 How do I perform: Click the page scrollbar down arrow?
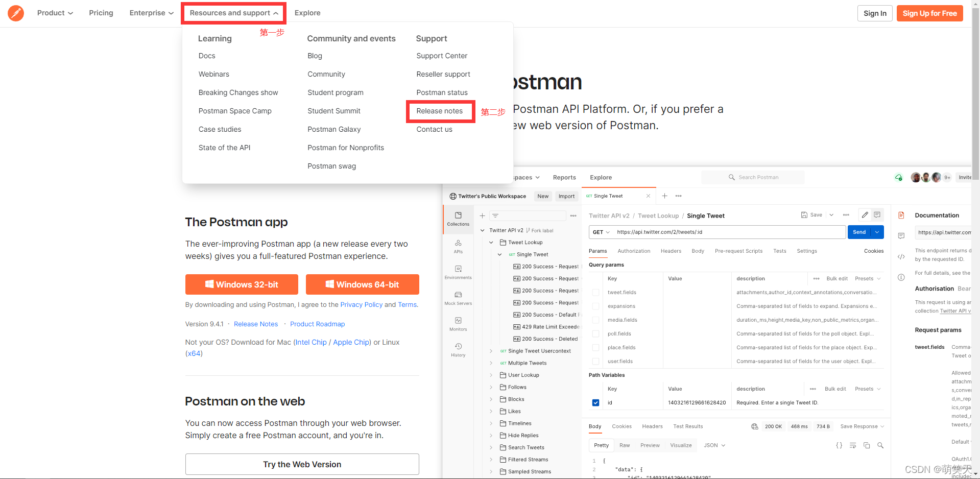pyautogui.click(x=976, y=475)
